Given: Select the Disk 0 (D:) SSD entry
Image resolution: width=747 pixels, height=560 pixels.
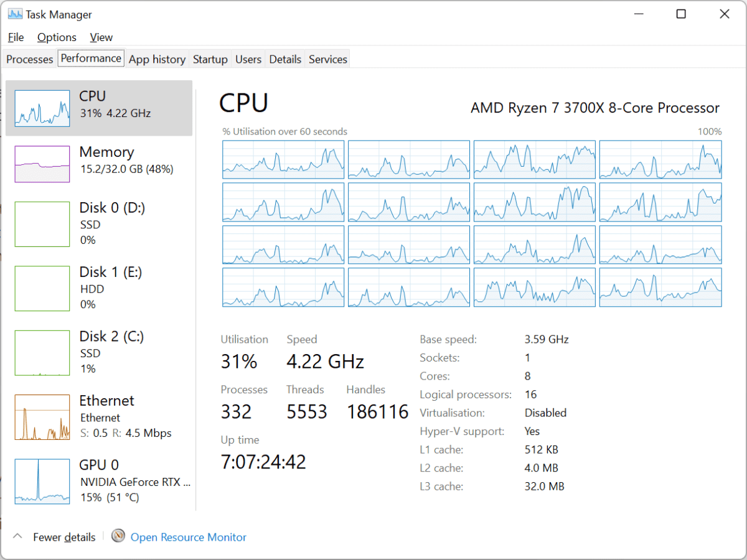Looking at the screenshot, I should [x=99, y=223].
